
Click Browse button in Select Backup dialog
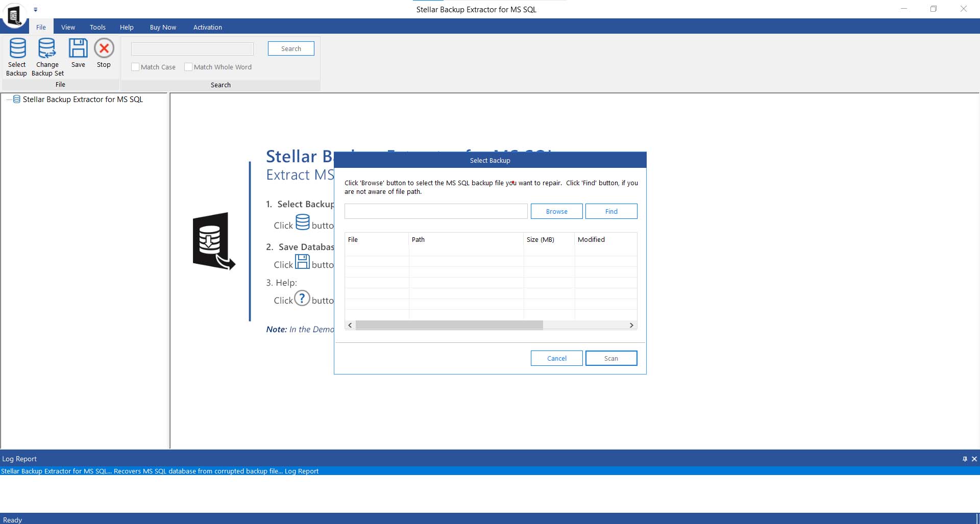point(556,211)
